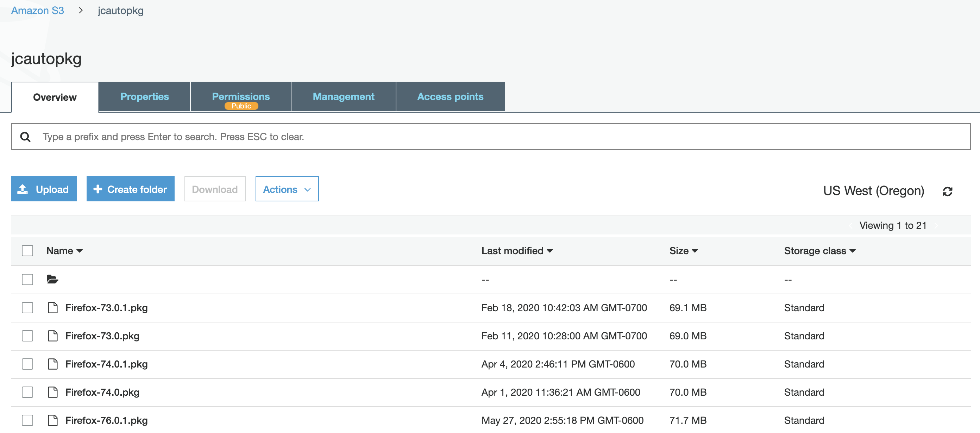Switch to the Overview tab
The width and height of the screenshot is (980, 433).
pos(55,97)
